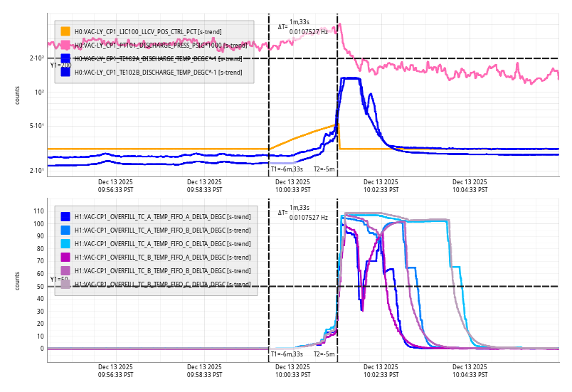This screenshot has width=572, height=392.
Task: Click the purple TC_B_TEMP_FIFO_A legend swatch
Action: [x=65, y=257]
